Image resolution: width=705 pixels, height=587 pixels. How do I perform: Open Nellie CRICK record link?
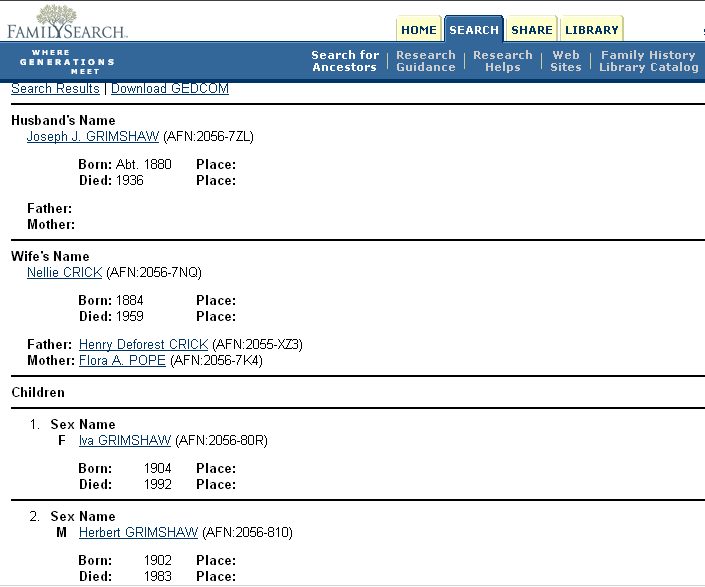point(65,272)
